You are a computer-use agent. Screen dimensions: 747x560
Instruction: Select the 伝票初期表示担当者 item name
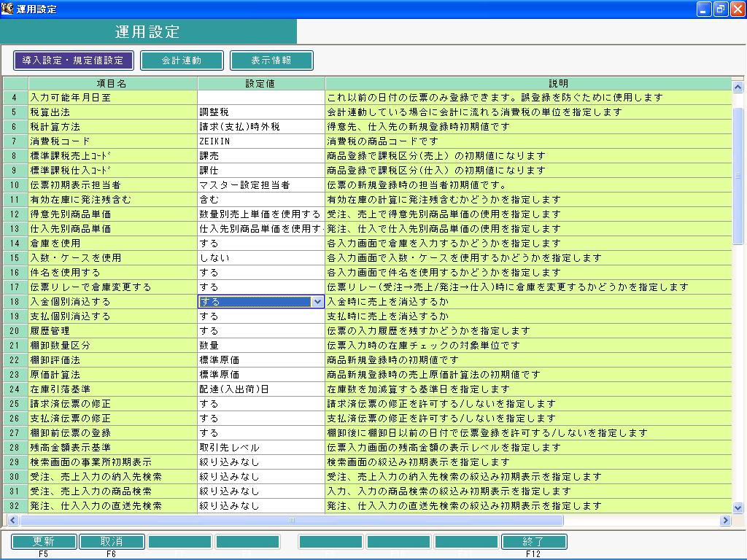click(112, 185)
